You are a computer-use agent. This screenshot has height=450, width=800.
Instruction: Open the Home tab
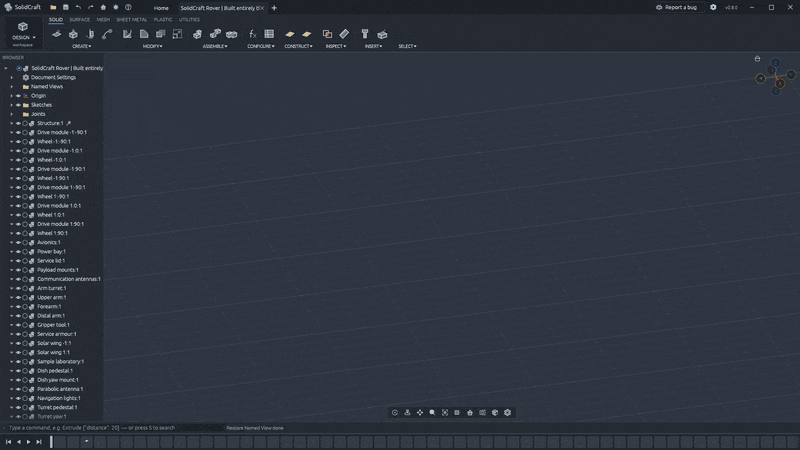(x=161, y=8)
